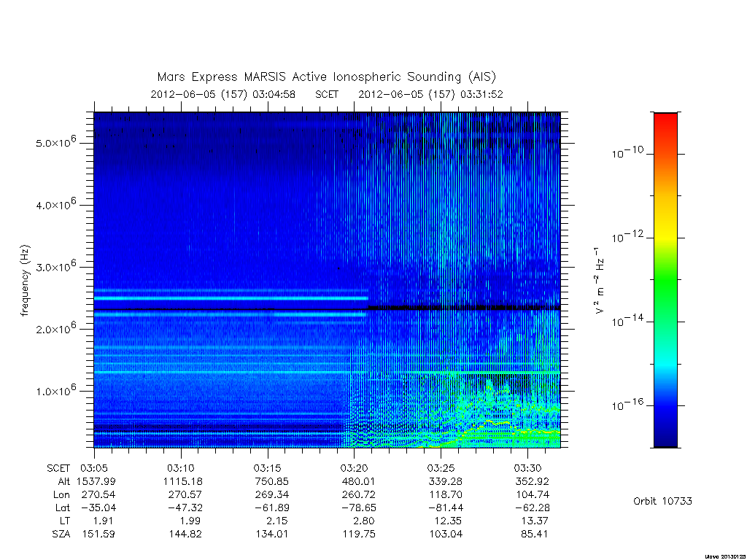747x560 pixels.
Task: Click latitude value "-62.28"
Action: tap(531, 508)
